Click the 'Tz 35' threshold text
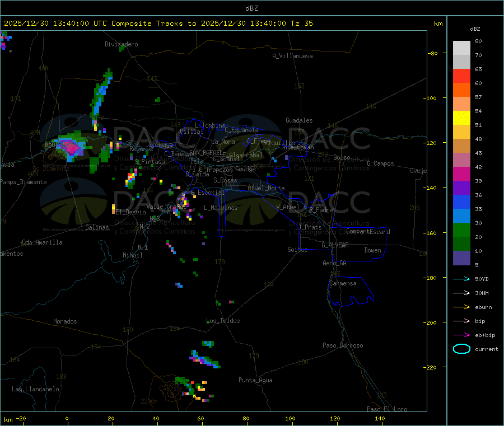 click(x=301, y=23)
